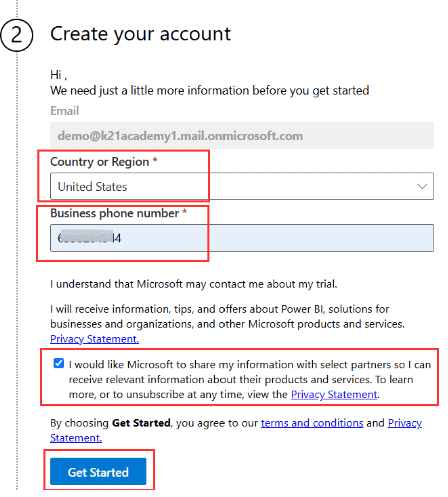448x497 pixels.
Task: Click the "Create your account" heading
Action: pyautogui.click(x=140, y=34)
